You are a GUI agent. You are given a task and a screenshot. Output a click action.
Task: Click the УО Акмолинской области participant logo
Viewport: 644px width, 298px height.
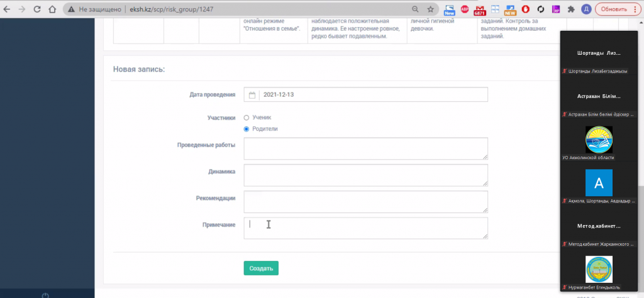tap(599, 140)
